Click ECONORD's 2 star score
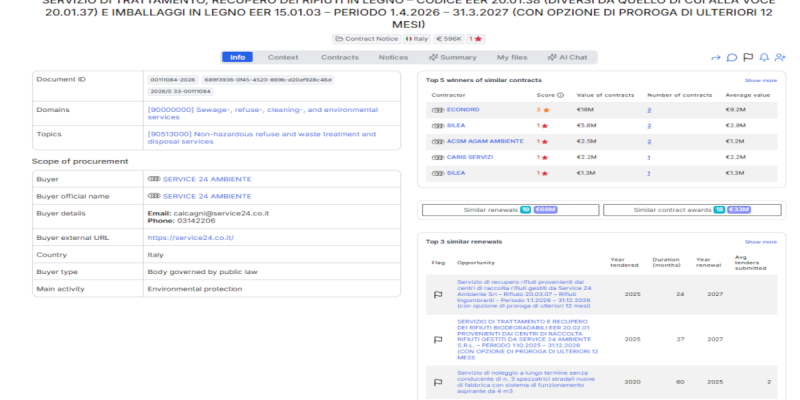The width and height of the screenshot is (800, 400). click(543, 110)
